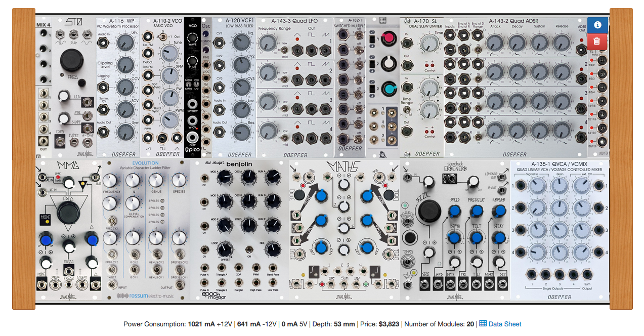This screenshot has width=644, height=336.
Task: Select the Maths module title
Action: [344, 166]
